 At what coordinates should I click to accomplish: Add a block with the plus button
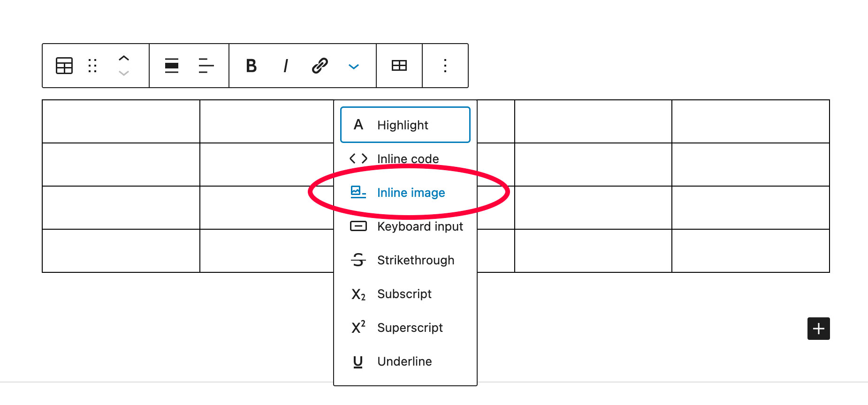(819, 329)
